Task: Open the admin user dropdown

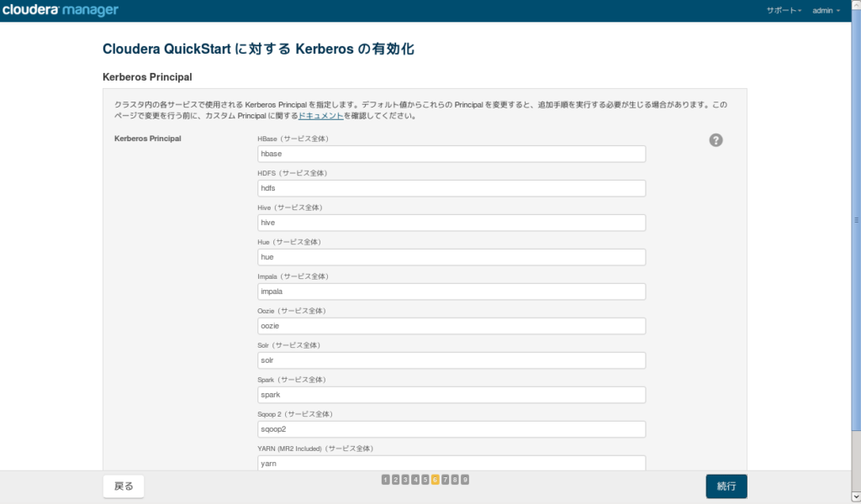Action: 826,10
